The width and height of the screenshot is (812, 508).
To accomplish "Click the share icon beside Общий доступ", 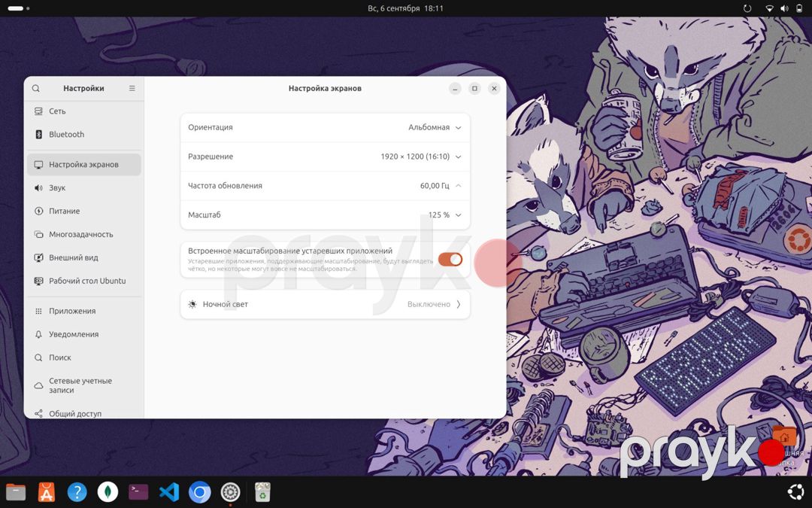I will pyautogui.click(x=38, y=414).
